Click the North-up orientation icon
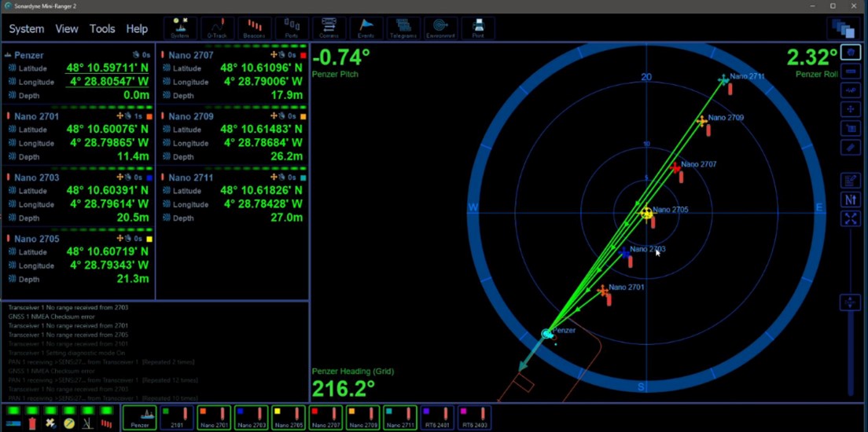Image resolution: width=868 pixels, height=432 pixels. tap(851, 200)
